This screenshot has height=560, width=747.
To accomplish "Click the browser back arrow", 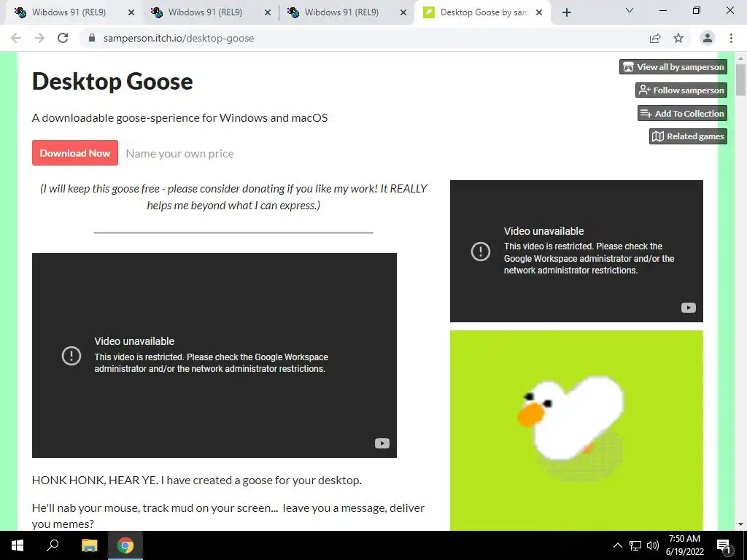I will coord(16,38).
